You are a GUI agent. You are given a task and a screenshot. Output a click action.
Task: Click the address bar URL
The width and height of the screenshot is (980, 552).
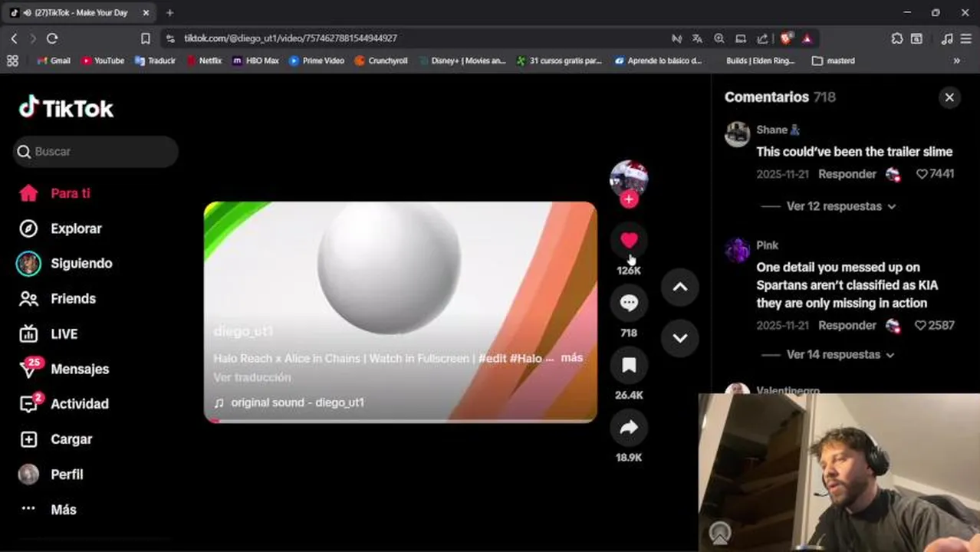click(x=291, y=38)
